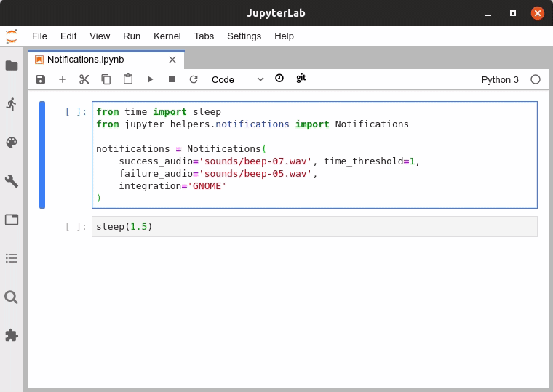Screen dimensions: 553x392
Task: Open the Settings menu
Action: (x=244, y=36)
